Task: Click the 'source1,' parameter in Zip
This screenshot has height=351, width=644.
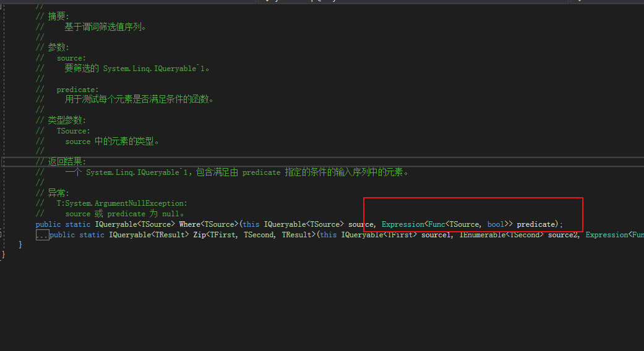Action: (x=438, y=235)
